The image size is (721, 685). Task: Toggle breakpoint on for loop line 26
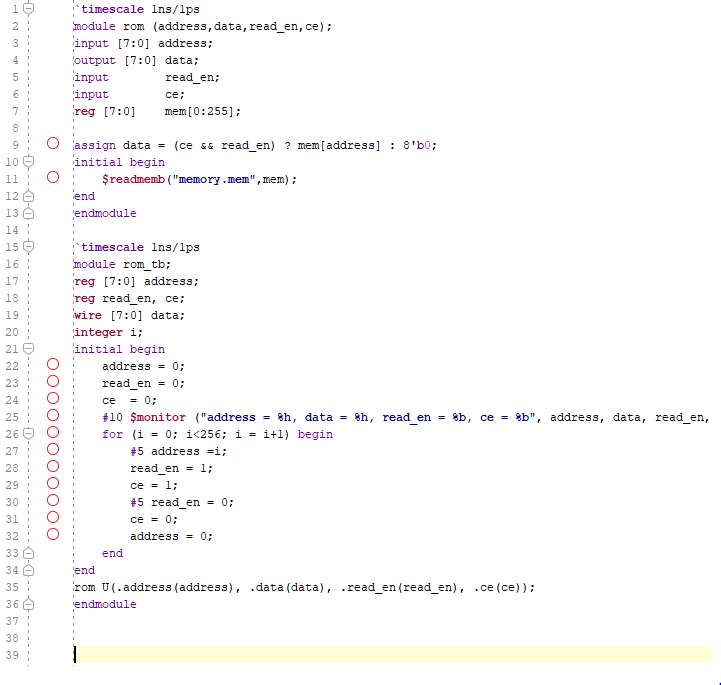click(53, 433)
